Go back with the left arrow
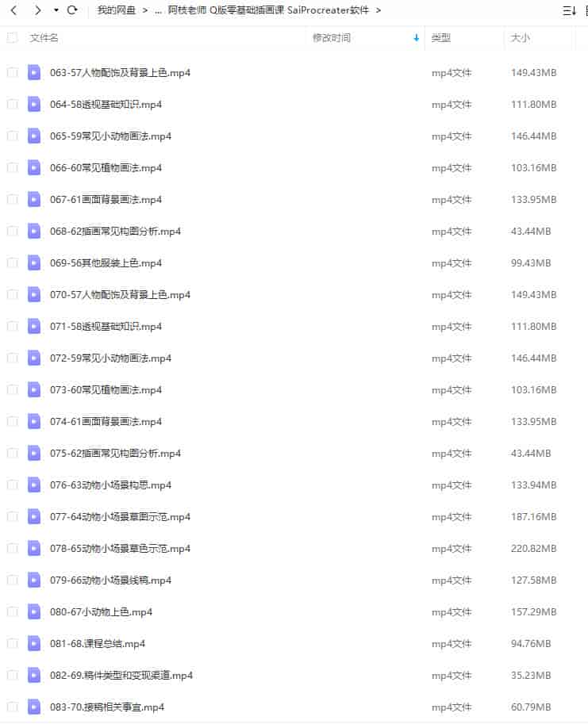The width and height of the screenshot is (588, 728). 14,10
